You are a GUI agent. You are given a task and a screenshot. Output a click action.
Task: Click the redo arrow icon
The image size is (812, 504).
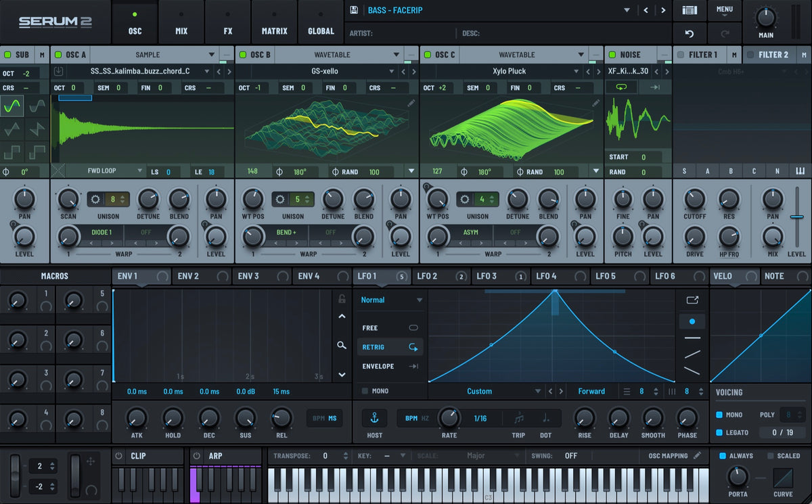pyautogui.click(x=724, y=33)
